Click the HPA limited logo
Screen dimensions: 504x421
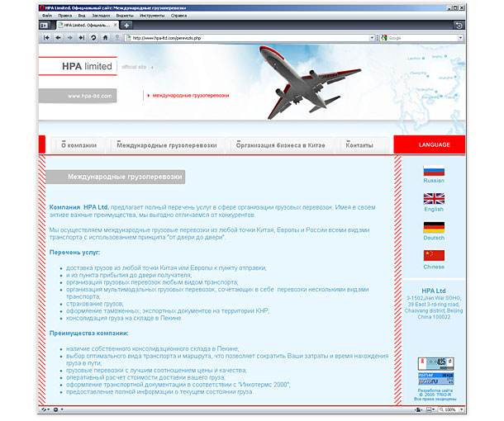tap(87, 66)
